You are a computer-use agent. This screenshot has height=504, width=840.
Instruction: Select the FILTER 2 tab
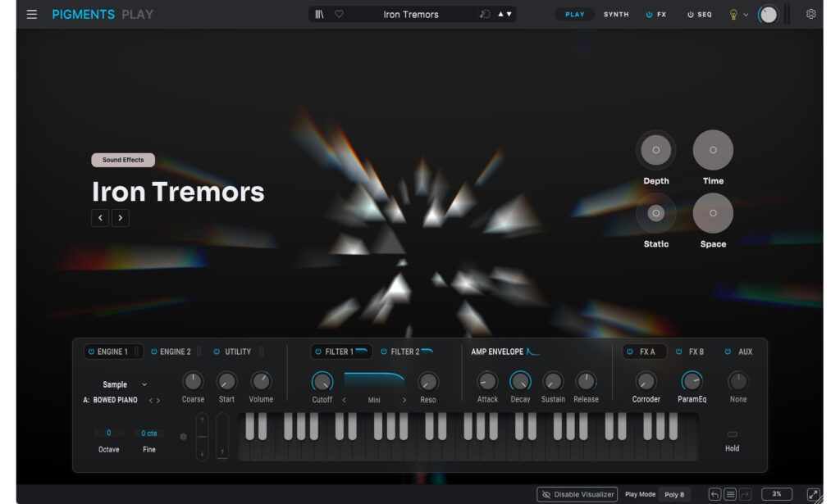pos(405,352)
